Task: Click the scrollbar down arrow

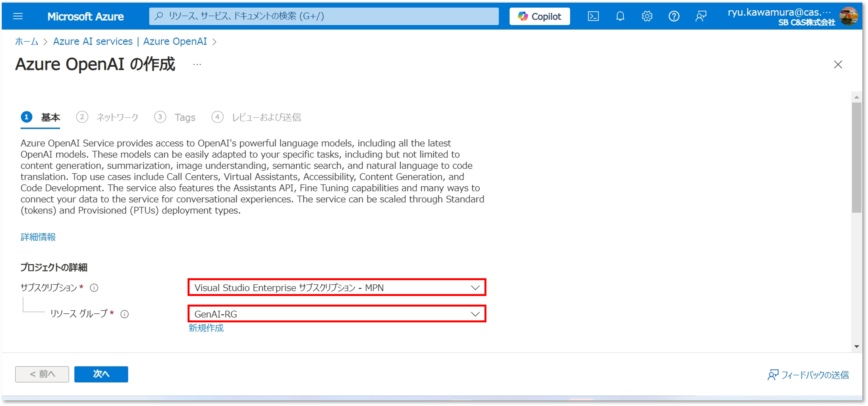Action: [856, 346]
